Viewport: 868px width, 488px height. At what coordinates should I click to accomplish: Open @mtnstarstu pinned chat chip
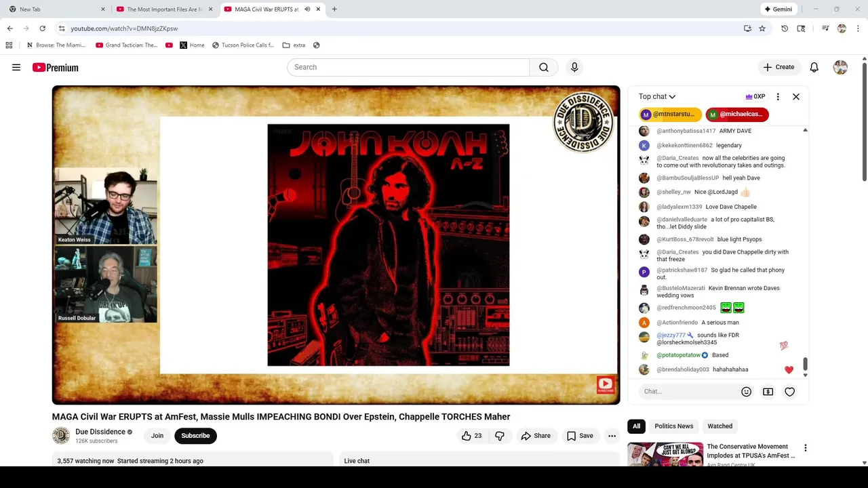pos(669,115)
